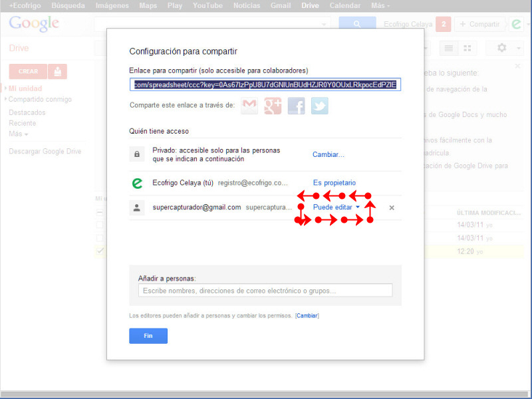Open Maps in top bar
This screenshot has height=399, width=532.
[148, 6]
